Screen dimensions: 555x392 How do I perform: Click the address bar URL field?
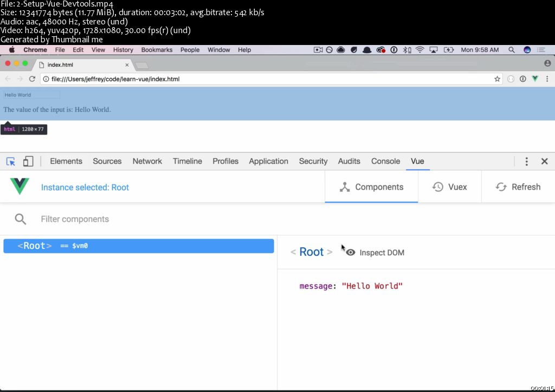[x=272, y=79]
